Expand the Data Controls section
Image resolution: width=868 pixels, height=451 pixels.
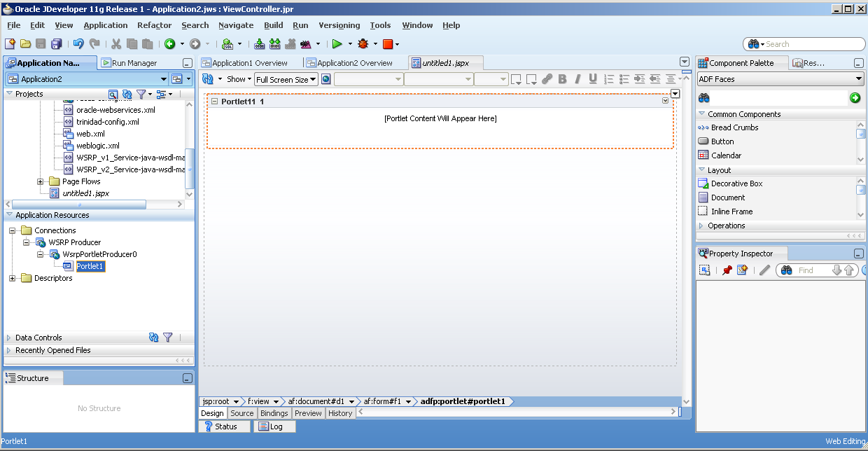pyautogui.click(x=9, y=338)
